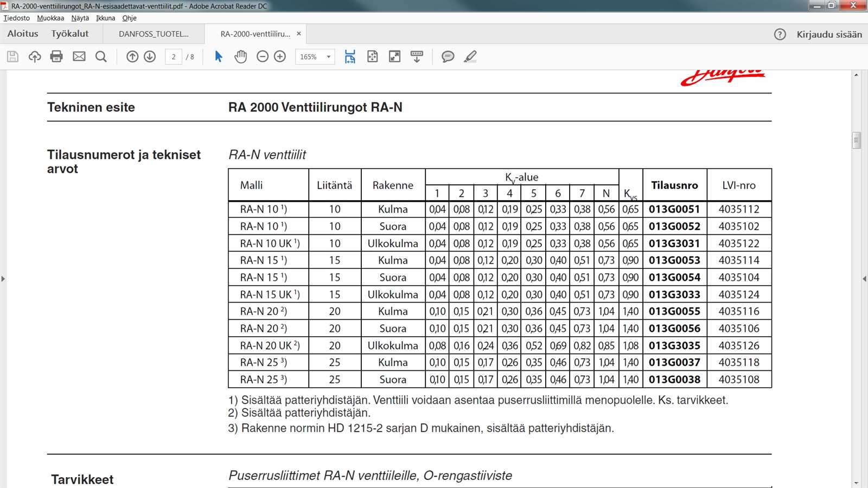Select the highlighter pen tool

coord(470,56)
